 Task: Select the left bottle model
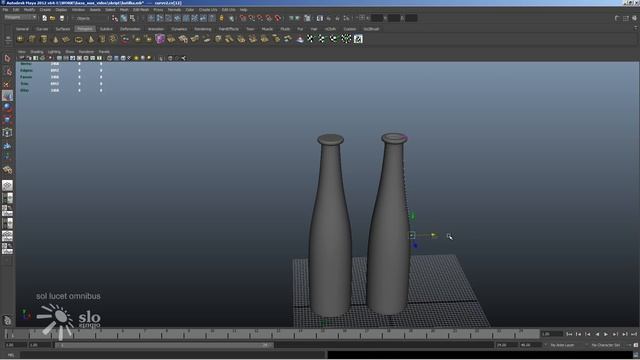pos(330,225)
